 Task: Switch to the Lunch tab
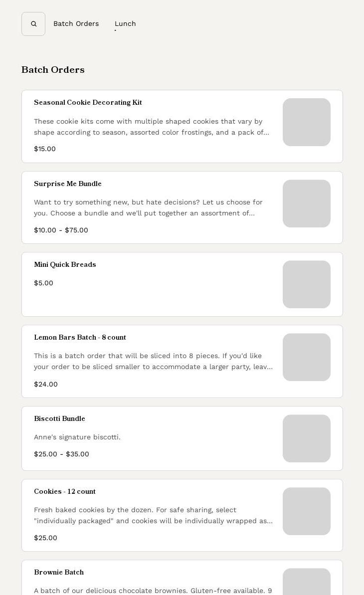125,24
